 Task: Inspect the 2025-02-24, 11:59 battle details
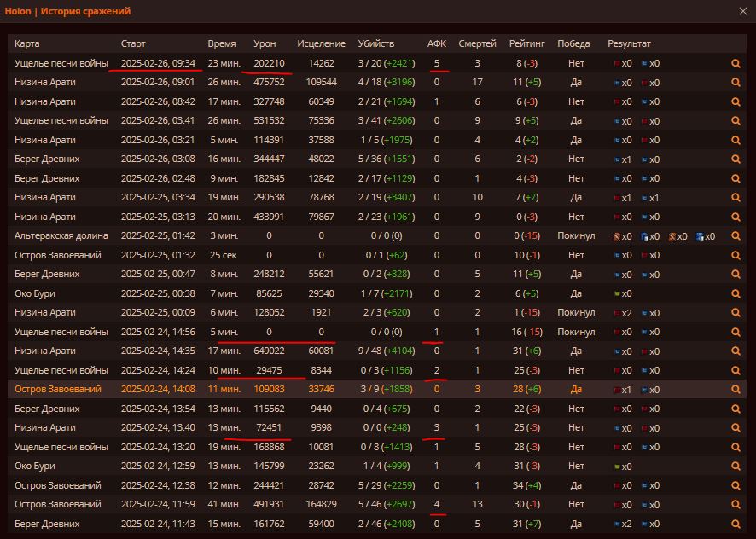click(736, 504)
